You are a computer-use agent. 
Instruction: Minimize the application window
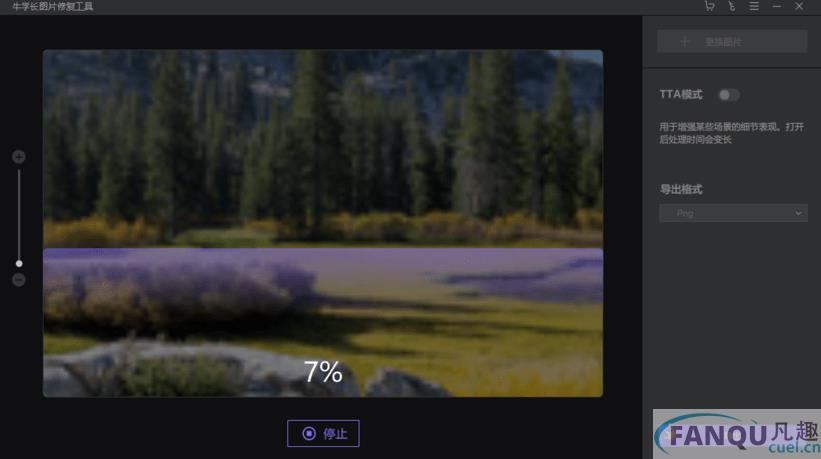pos(776,6)
